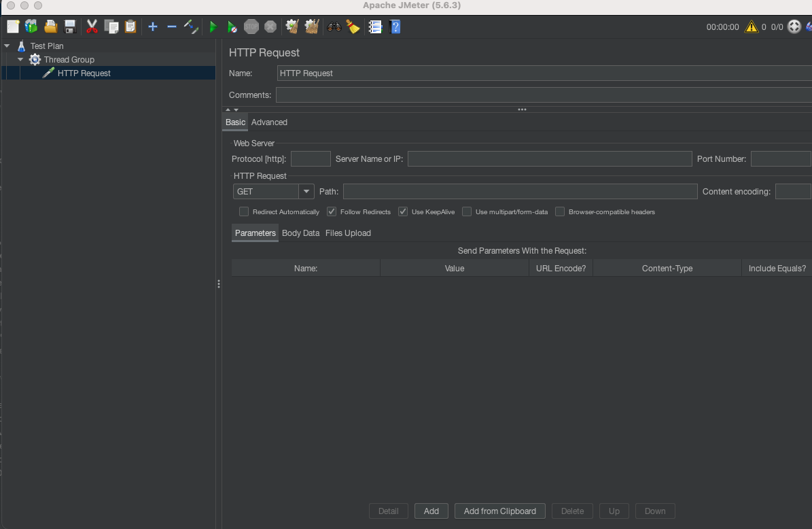
Task: Click the Content-Type column header
Action: [x=667, y=269]
